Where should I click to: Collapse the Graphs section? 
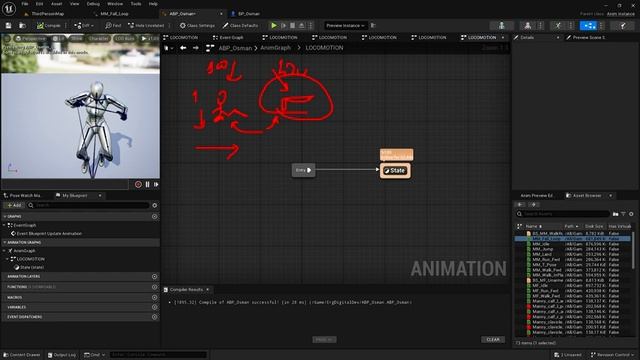point(5,216)
